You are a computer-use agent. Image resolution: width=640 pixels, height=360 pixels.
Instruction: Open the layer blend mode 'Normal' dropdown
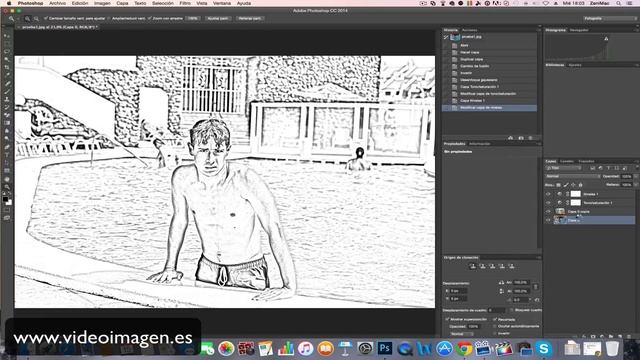tap(573, 176)
